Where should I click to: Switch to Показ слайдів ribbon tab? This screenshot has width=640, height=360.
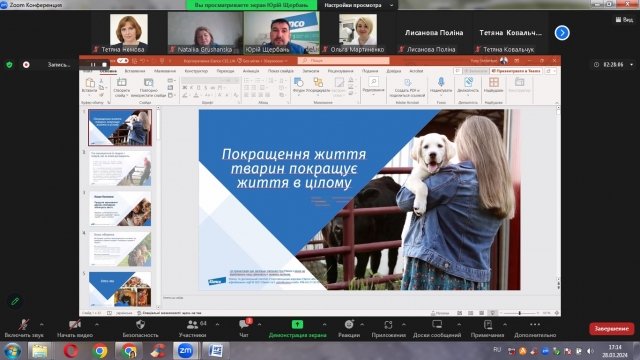(280, 71)
